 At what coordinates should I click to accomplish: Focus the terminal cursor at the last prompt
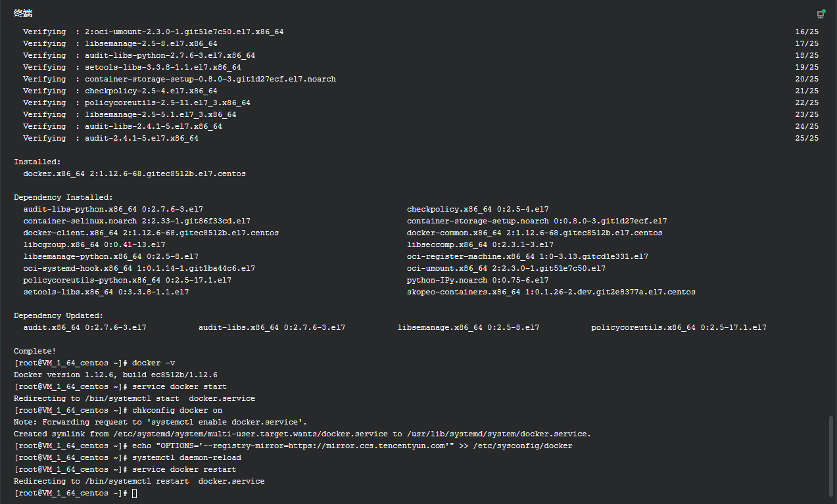click(x=134, y=493)
